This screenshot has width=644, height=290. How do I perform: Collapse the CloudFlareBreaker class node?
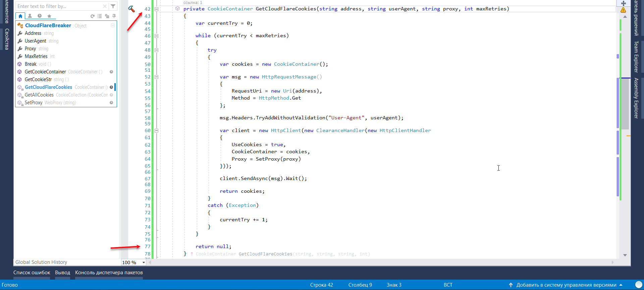(x=113, y=25)
